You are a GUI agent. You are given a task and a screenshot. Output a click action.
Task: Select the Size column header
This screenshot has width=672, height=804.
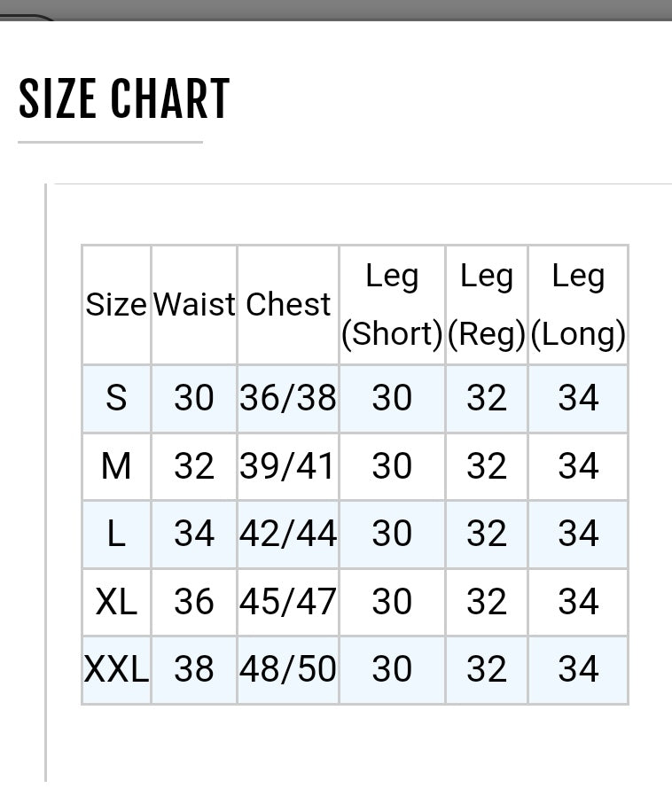[116, 304]
